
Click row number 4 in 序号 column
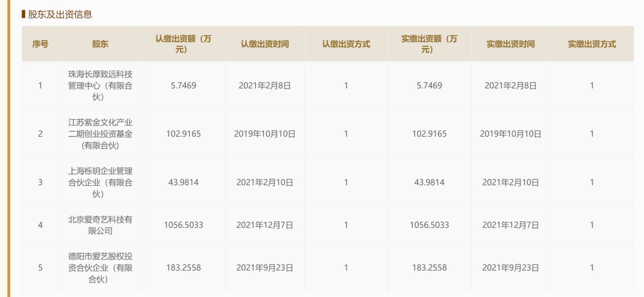[41, 225]
